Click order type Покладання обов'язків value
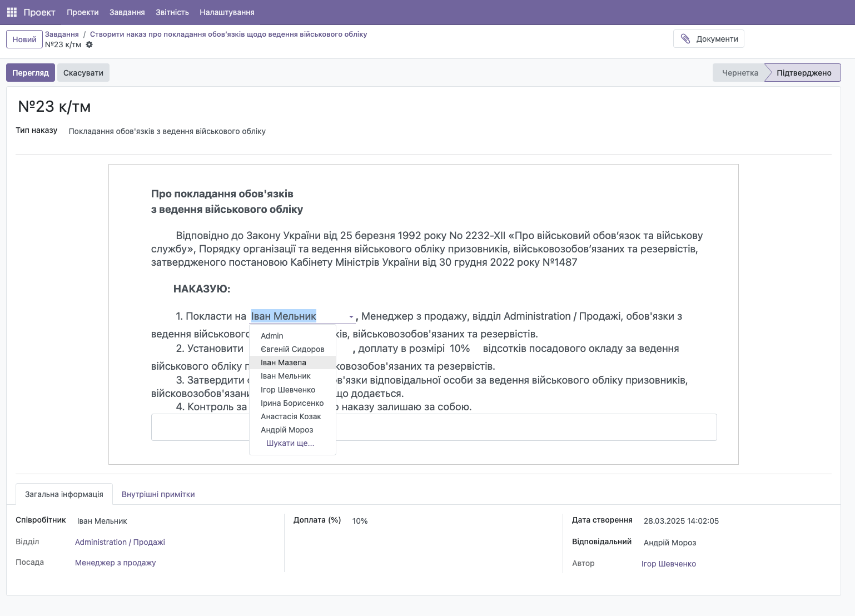Viewport: 855px width, 616px height. [x=167, y=131]
